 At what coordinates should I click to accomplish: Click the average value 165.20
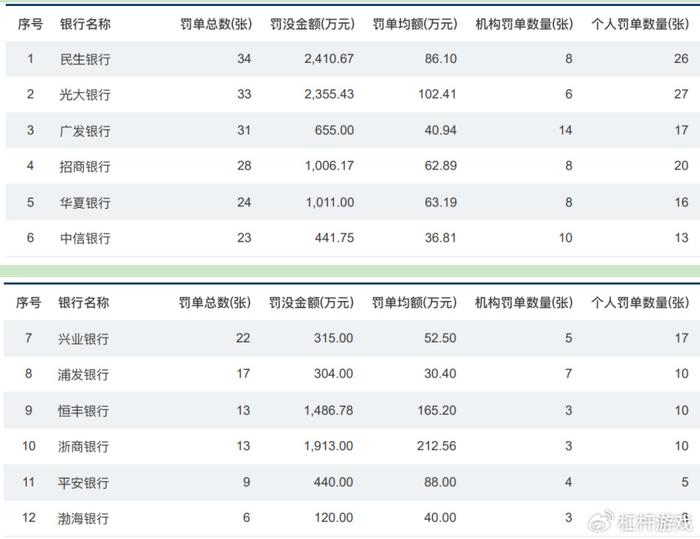point(437,410)
